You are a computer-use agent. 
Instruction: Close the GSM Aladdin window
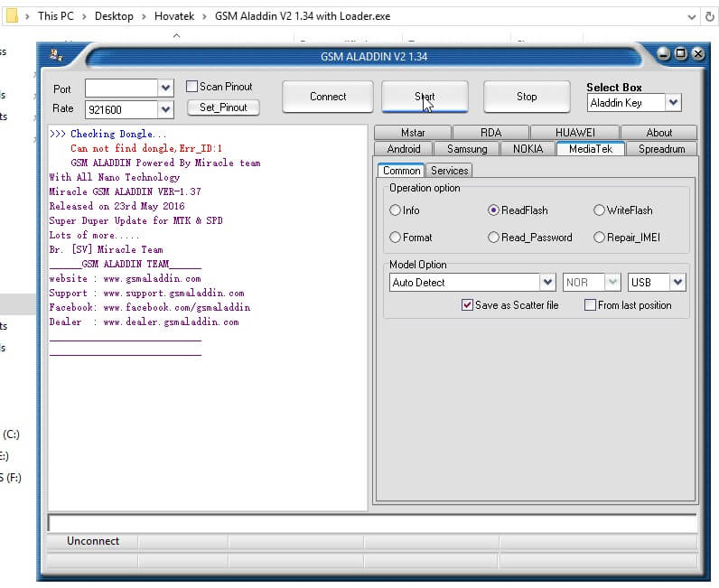coord(698,53)
